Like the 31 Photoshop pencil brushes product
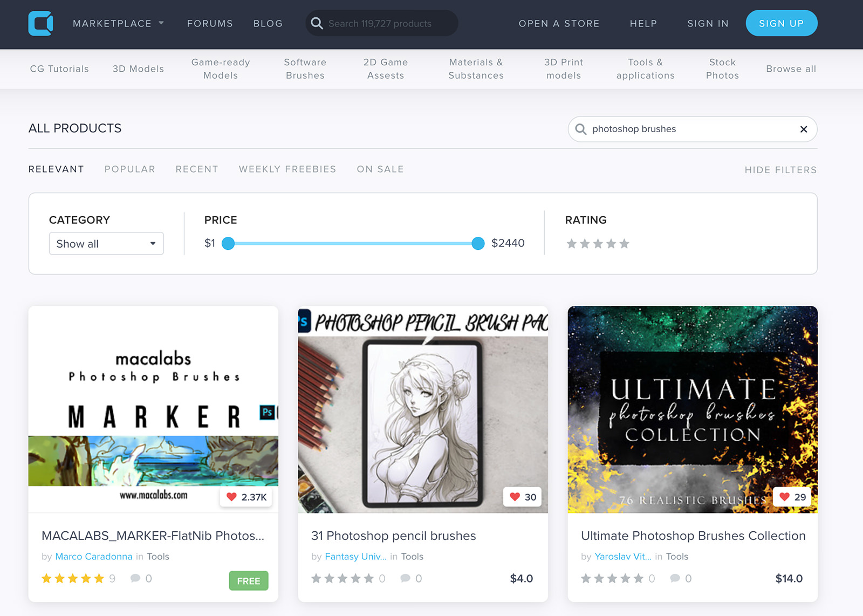The image size is (863, 616). point(515,497)
